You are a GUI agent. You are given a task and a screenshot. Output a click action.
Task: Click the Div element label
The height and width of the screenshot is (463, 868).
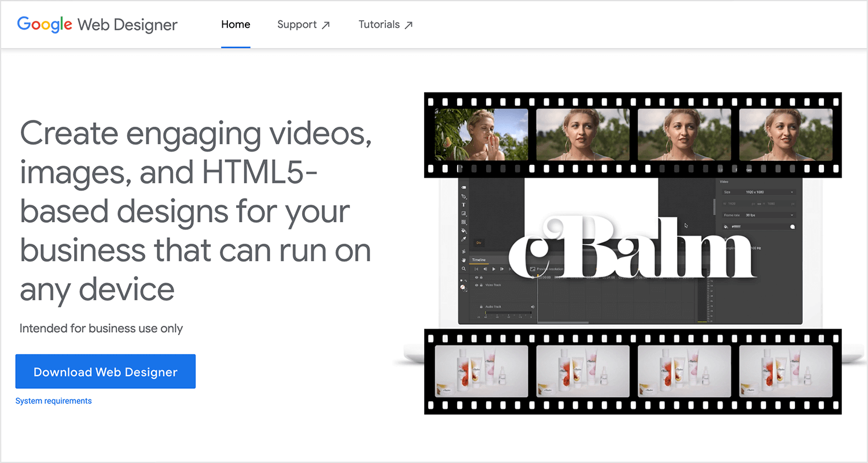point(479,243)
